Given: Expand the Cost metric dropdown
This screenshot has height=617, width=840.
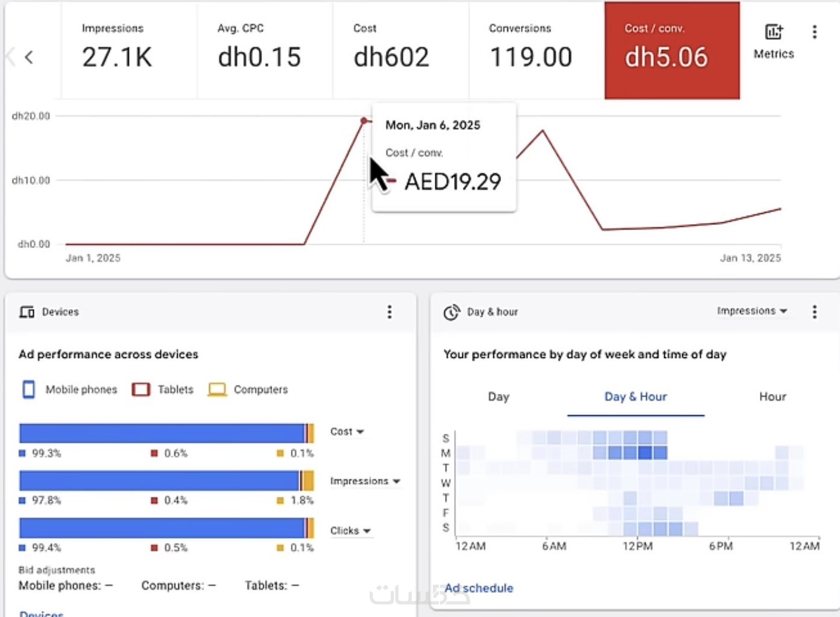Looking at the screenshot, I should (347, 431).
